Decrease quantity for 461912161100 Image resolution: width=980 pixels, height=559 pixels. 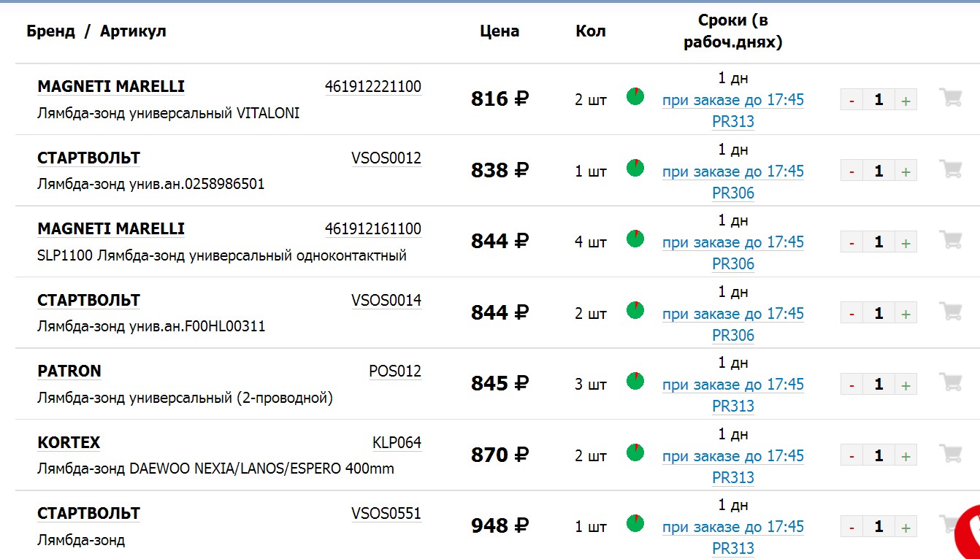click(852, 242)
